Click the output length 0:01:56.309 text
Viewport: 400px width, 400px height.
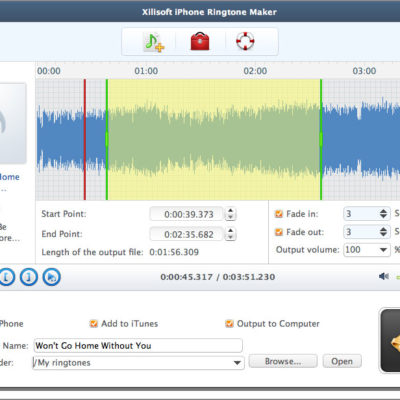tap(174, 252)
